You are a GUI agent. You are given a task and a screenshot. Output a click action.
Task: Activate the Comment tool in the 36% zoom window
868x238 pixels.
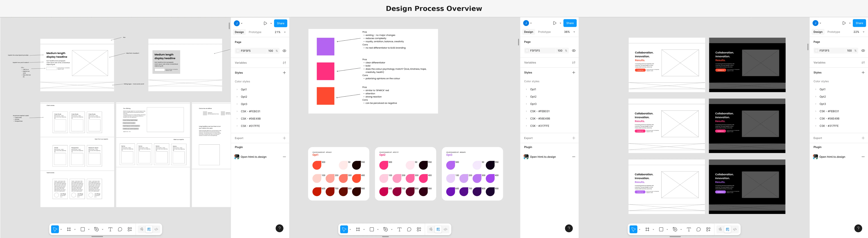pos(409,229)
